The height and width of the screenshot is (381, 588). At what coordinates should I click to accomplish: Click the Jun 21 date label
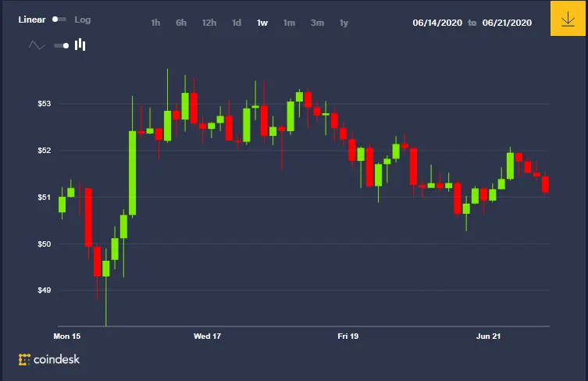click(488, 336)
